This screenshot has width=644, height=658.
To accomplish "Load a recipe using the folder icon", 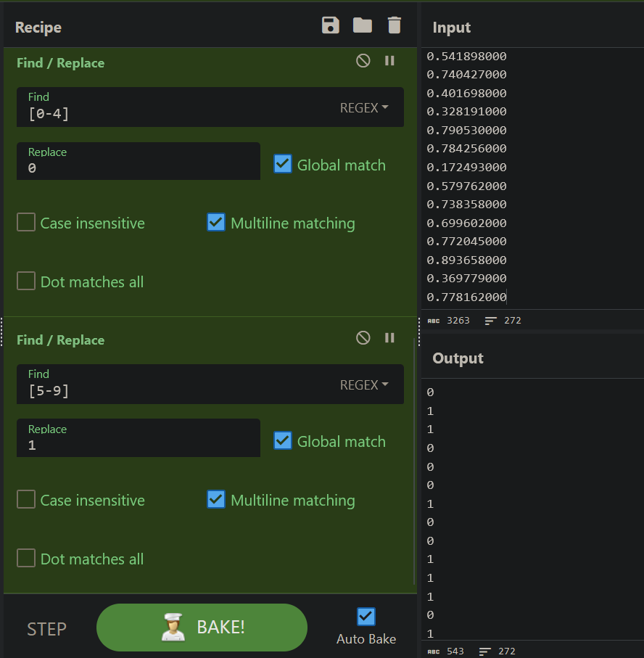I will point(362,25).
